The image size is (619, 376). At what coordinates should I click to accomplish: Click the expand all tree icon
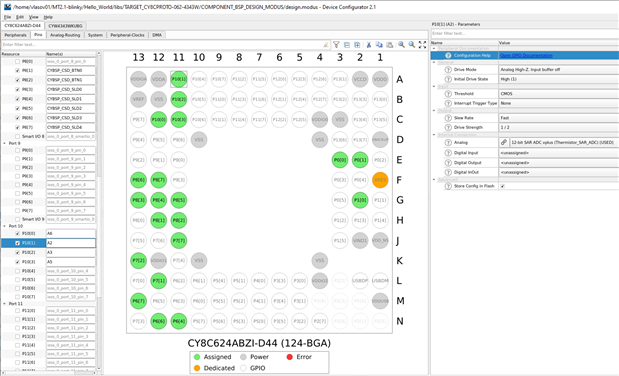[357, 45]
